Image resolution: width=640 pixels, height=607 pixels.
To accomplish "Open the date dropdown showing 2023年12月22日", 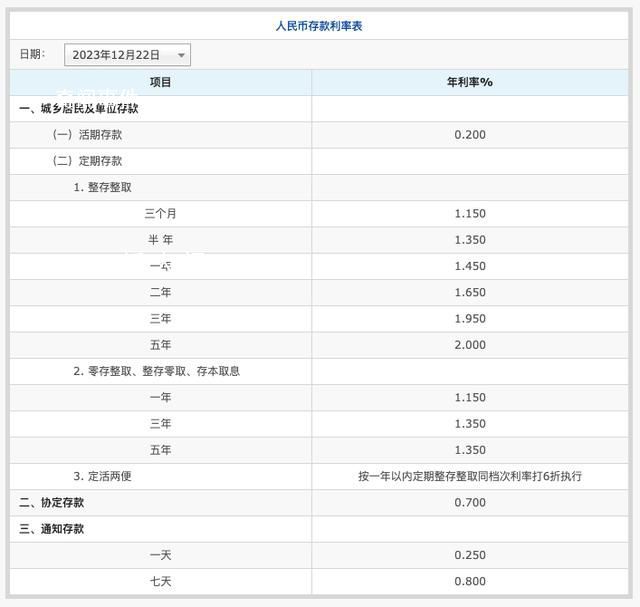I will 127,55.
